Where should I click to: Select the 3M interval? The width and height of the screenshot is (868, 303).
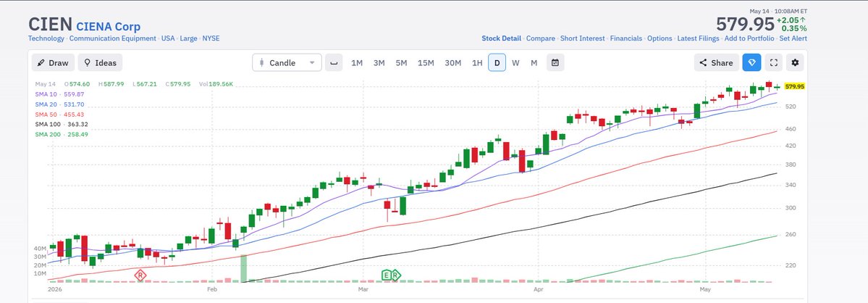pos(379,62)
